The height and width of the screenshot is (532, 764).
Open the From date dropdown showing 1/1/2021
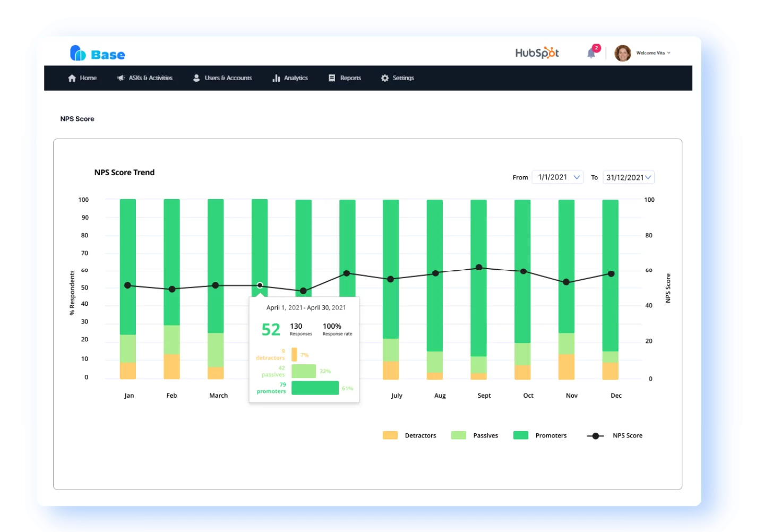tap(557, 177)
